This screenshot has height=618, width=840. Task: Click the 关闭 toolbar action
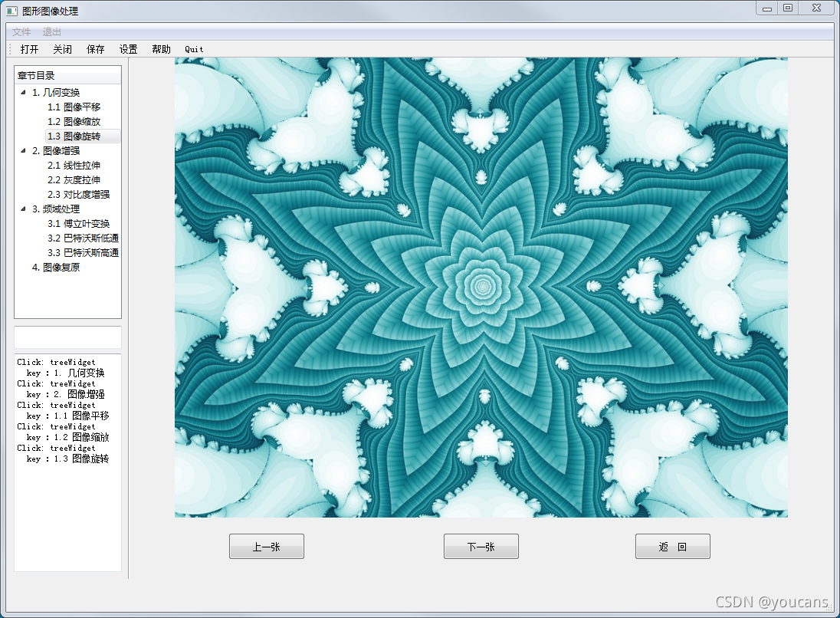pos(62,49)
